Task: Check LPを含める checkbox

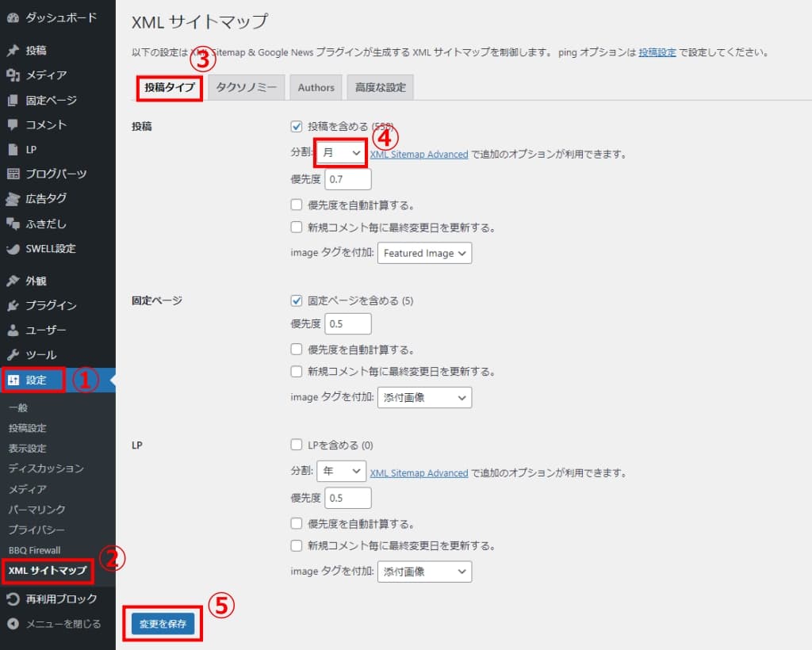Action: coord(297,445)
